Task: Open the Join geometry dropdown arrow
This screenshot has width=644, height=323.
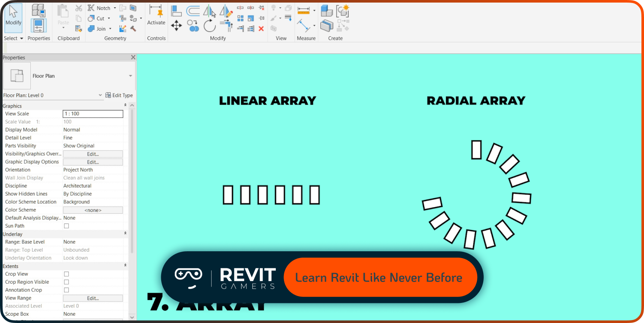Action: 110,29
